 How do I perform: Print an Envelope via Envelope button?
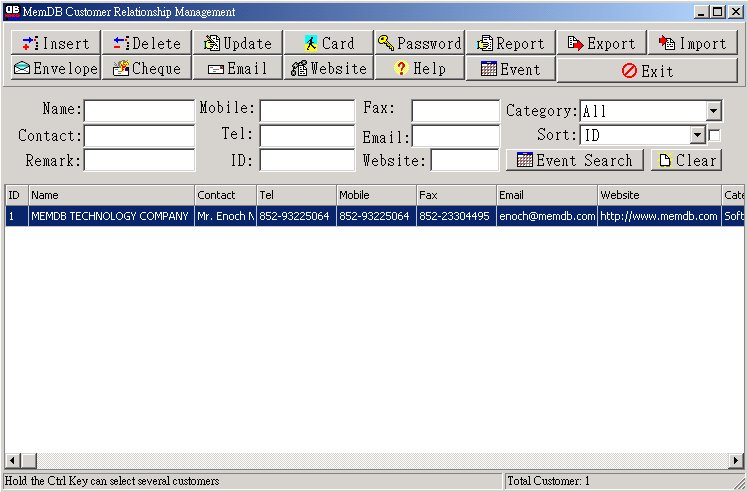56,68
